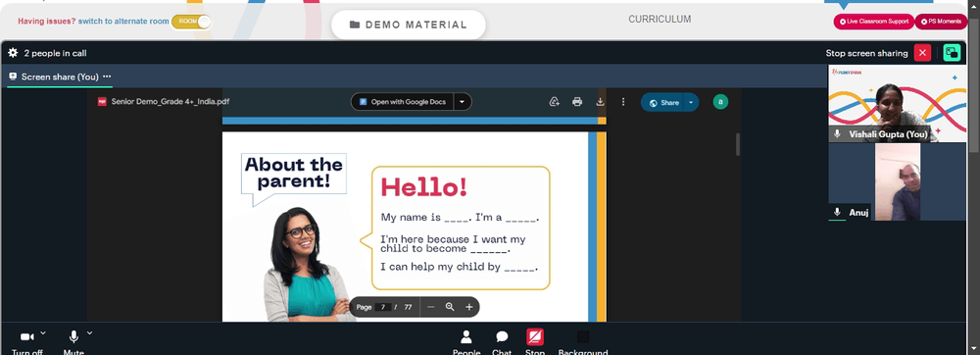The height and width of the screenshot is (355, 980).
Task: Click add to Drive icon
Action: pyautogui.click(x=554, y=102)
